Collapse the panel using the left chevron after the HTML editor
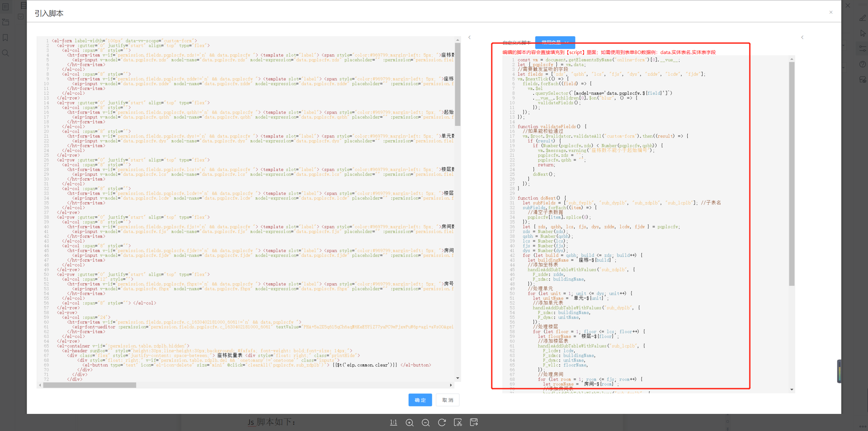The image size is (868, 431). [x=470, y=37]
